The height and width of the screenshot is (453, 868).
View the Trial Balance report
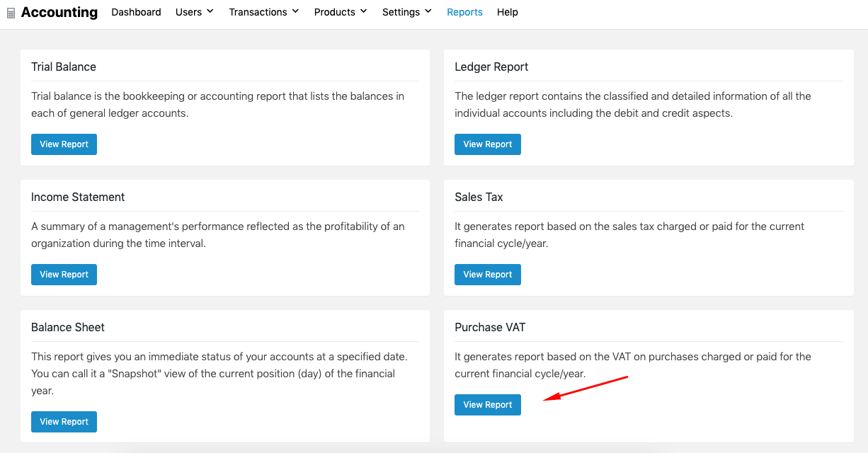[64, 144]
